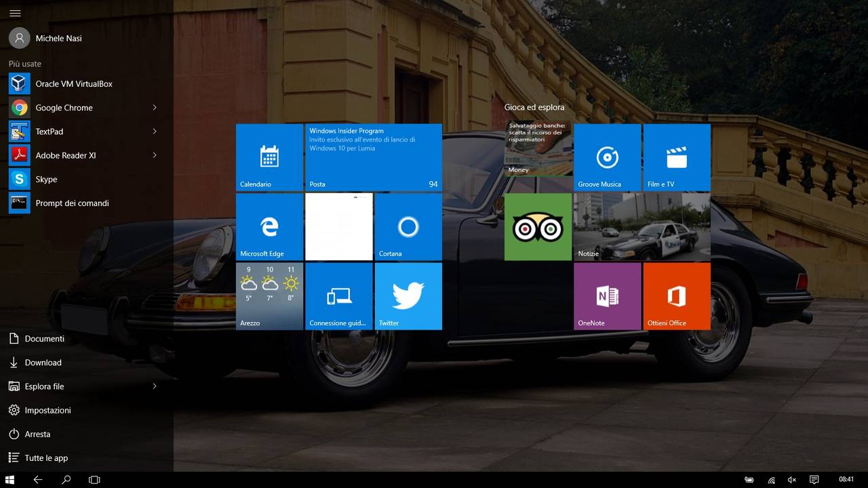Open Tutte le app list
The height and width of the screenshot is (488, 868).
(46, 458)
